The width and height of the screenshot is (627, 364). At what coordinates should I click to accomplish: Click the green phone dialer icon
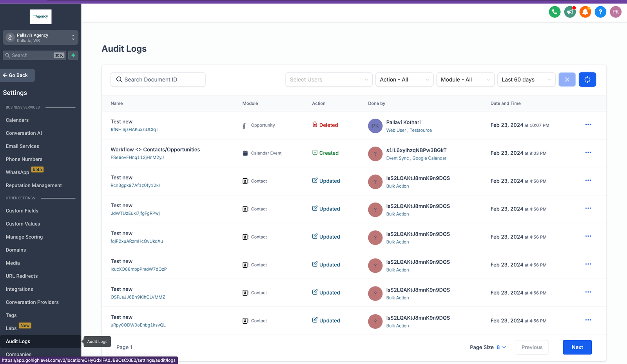[x=555, y=12]
